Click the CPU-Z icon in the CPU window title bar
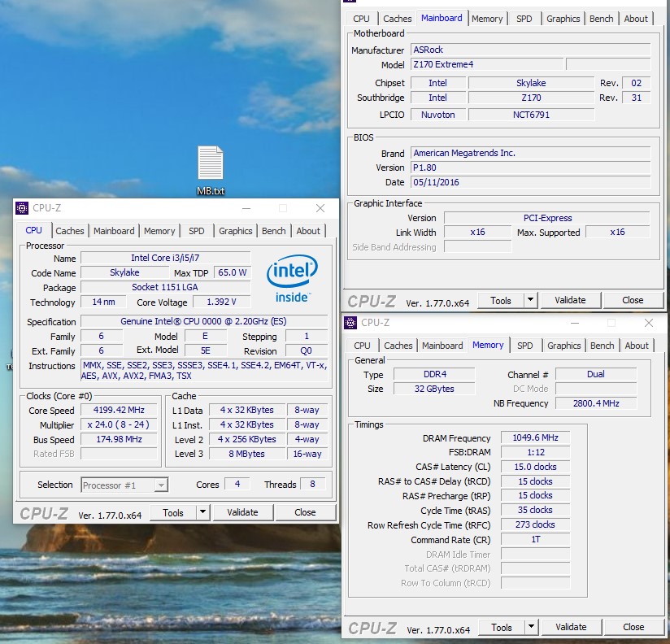The height and width of the screenshot is (644, 670). click(x=22, y=208)
